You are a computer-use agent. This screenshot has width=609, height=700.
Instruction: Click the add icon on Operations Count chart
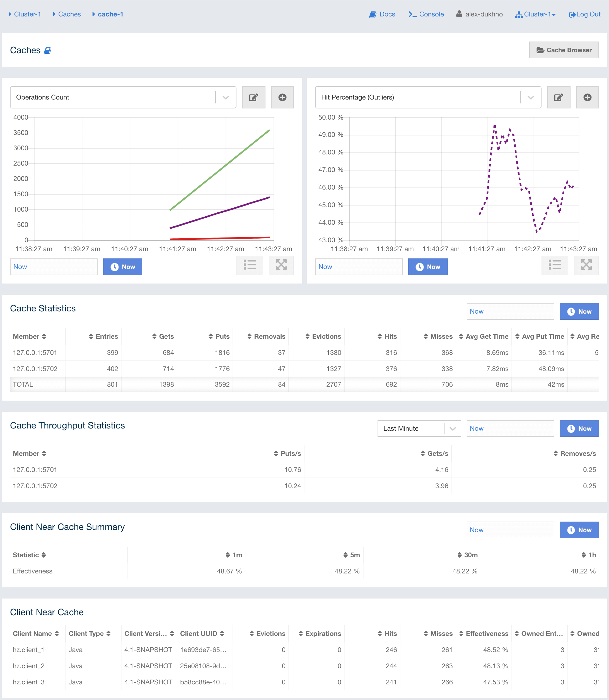coord(282,97)
